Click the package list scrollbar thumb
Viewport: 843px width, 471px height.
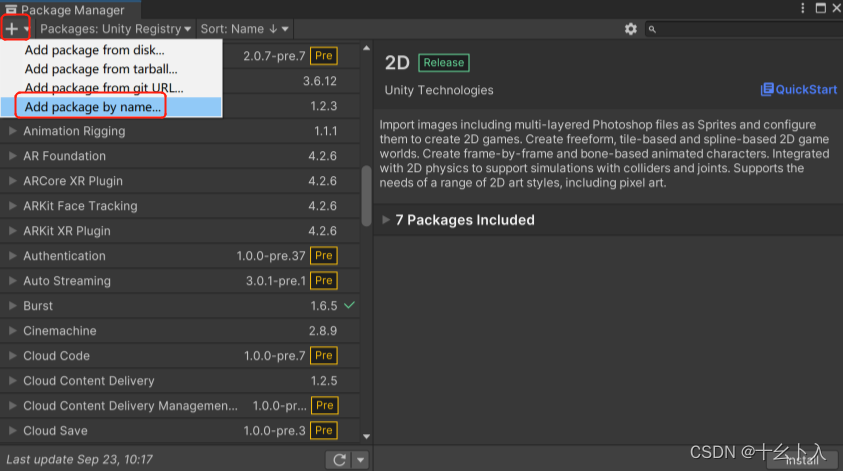tap(367, 196)
